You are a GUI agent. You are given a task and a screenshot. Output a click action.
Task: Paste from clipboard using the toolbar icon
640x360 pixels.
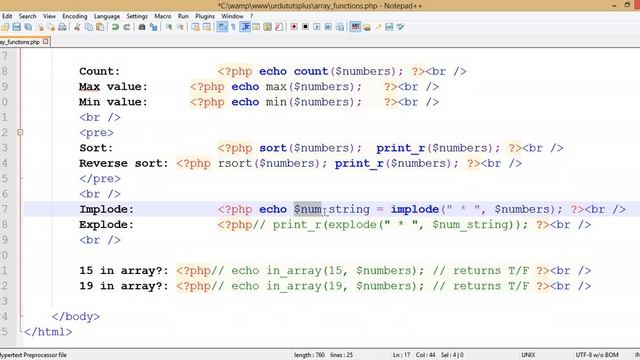click(100, 27)
